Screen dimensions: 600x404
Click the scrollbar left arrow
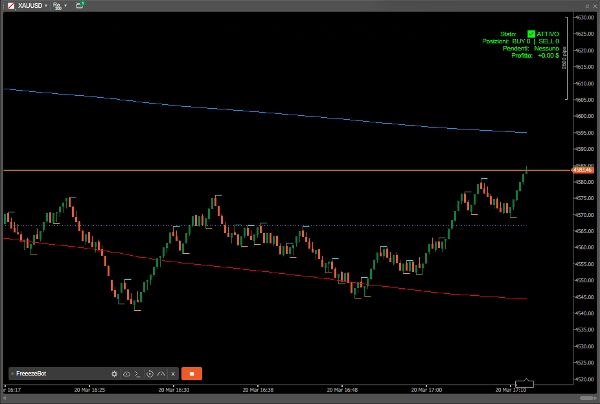pos(5,398)
